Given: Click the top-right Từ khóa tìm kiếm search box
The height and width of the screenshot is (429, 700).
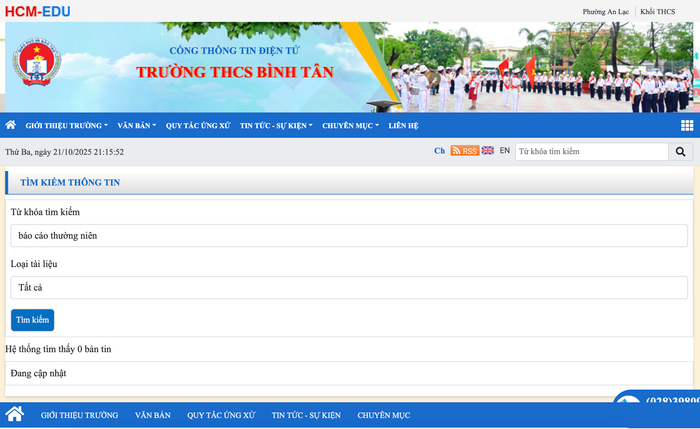Looking at the screenshot, I should [590, 152].
